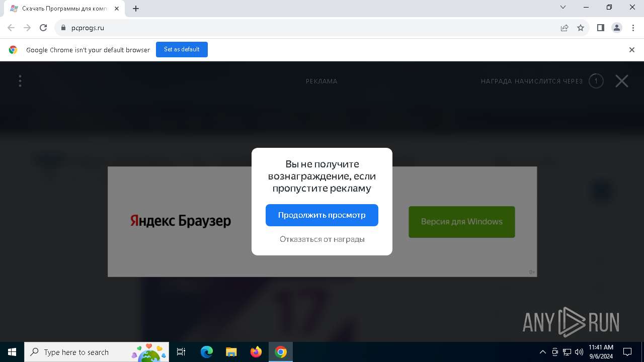This screenshot has height=362, width=644.
Task: Open volume control tray icon
Action: point(579,352)
